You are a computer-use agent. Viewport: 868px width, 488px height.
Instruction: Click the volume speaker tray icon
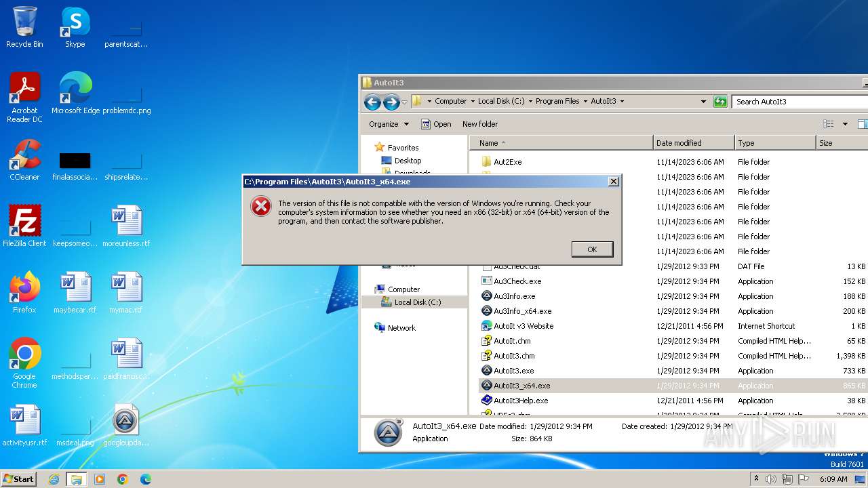click(x=771, y=479)
